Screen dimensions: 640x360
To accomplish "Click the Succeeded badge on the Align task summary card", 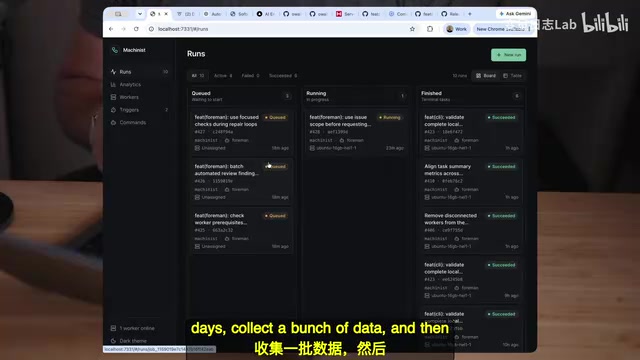I will pyautogui.click(x=501, y=167).
